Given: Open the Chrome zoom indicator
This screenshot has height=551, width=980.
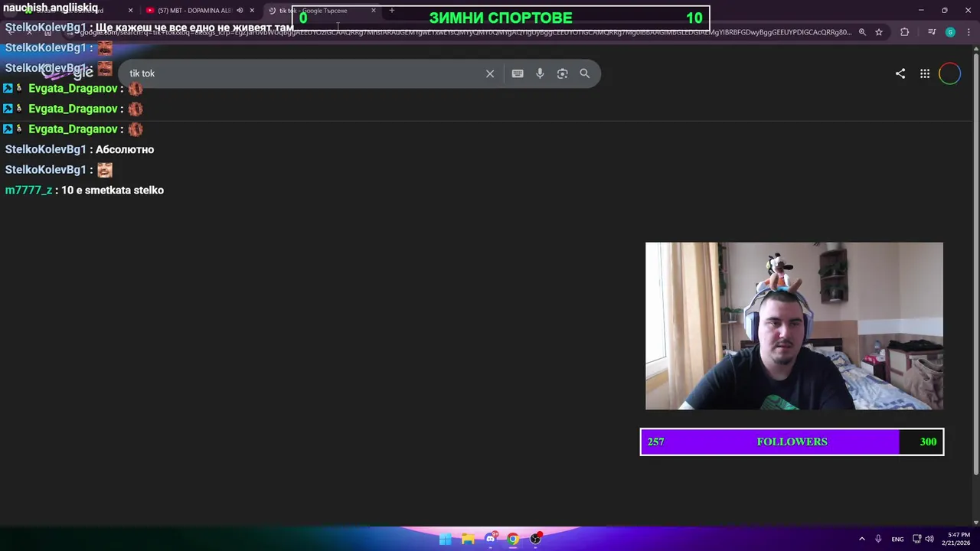Looking at the screenshot, I should [x=862, y=32].
